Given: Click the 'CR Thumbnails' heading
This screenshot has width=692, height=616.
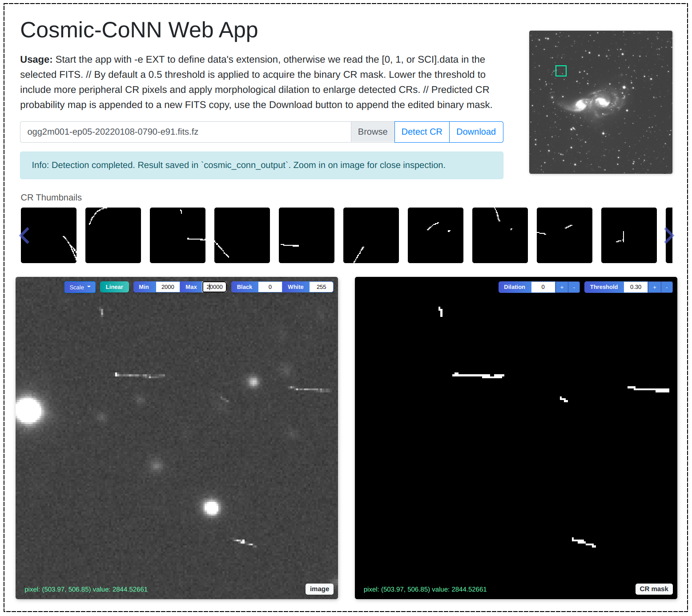Looking at the screenshot, I should (51, 197).
